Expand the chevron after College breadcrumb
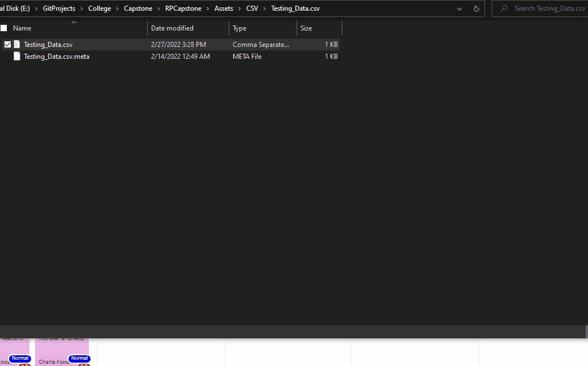This screenshot has width=588, height=366. (117, 8)
